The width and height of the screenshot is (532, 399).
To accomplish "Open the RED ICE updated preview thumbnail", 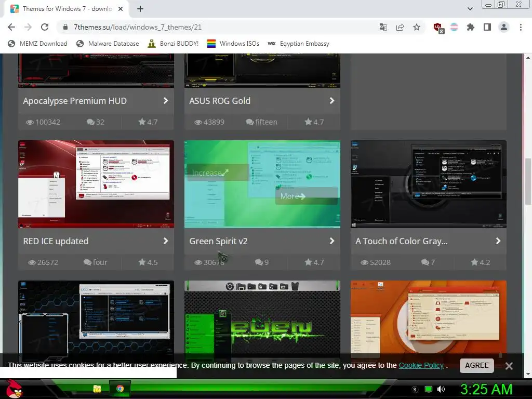I will click(96, 184).
